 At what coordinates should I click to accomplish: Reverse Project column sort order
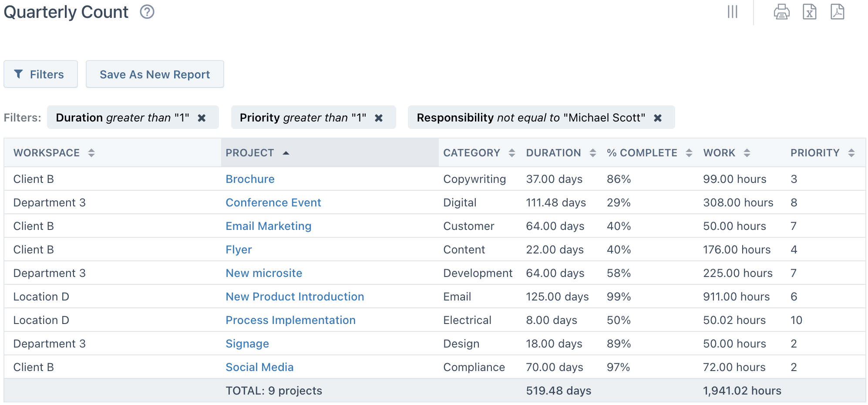point(286,153)
